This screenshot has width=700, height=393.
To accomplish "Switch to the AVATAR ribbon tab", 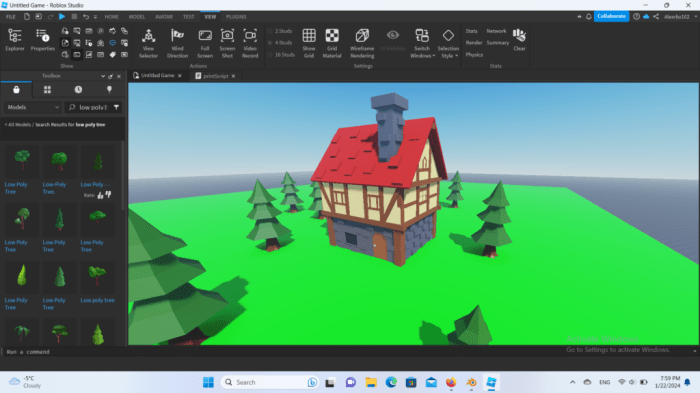I will 164,17.
